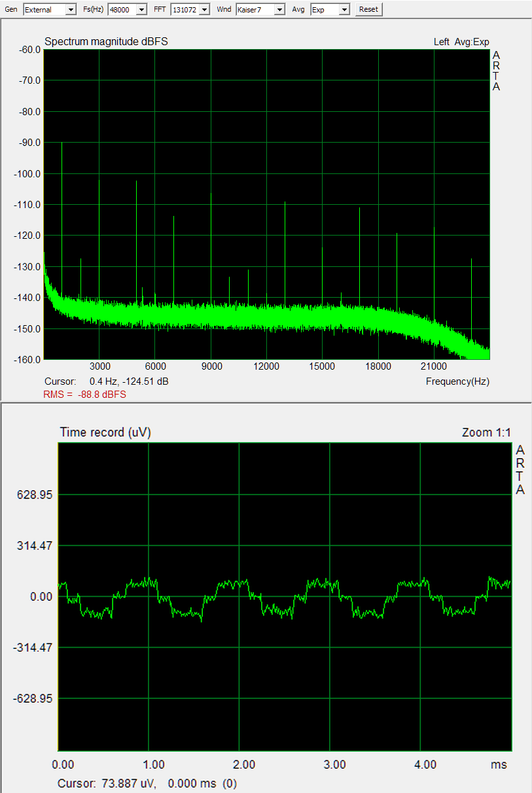Screen dimensions: 532x793
Task: Open the Fs(Hz) sampling rate dropdown
Action: pyautogui.click(x=127, y=9)
